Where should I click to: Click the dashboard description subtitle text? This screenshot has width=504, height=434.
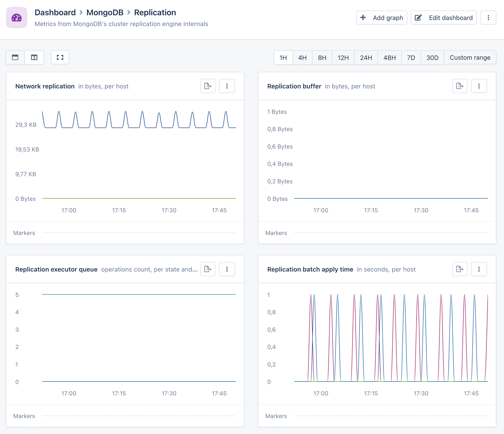tap(121, 24)
